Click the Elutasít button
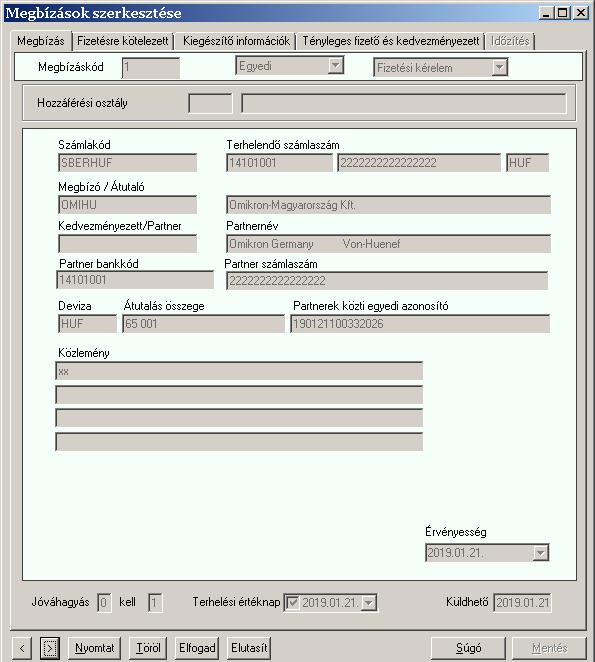The width and height of the screenshot is (595, 662). (x=249, y=648)
